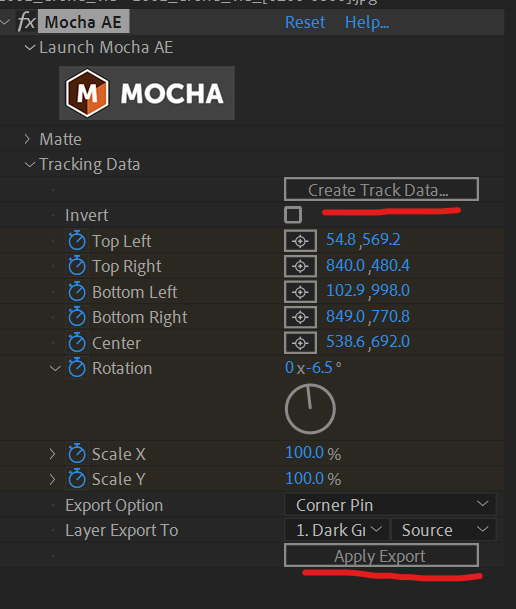Image resolution: width=516 pixels, height=609 pixels.
Task: Toggle the Scale X stopwatch
Action: point(76,454)
